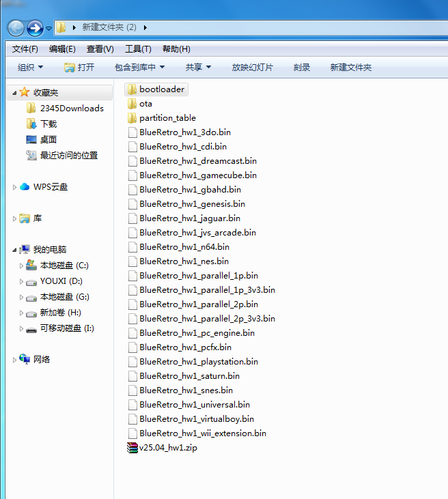Select file name BlueRetro_hw1_snes.bin

pyautogui.click(x=186, y=390)
